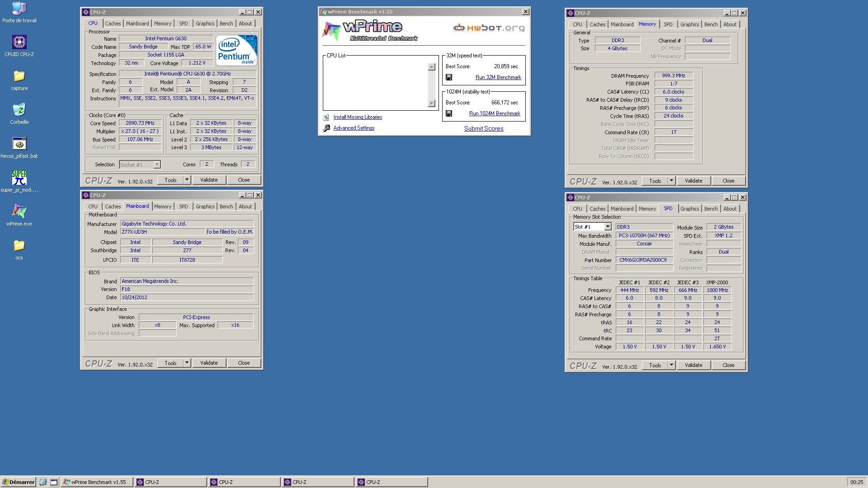Click mainboard Model Z77X-UD3H field
The height and width of the screenshot is (488, 868).
point(163,232)
